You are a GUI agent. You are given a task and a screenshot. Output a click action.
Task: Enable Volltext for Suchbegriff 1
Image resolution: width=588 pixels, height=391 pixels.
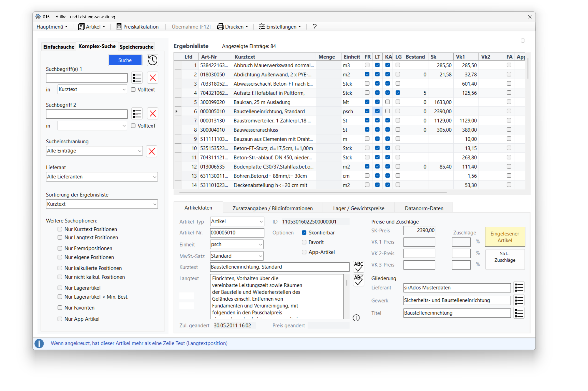pyautogui.click(x=133, y=90)
